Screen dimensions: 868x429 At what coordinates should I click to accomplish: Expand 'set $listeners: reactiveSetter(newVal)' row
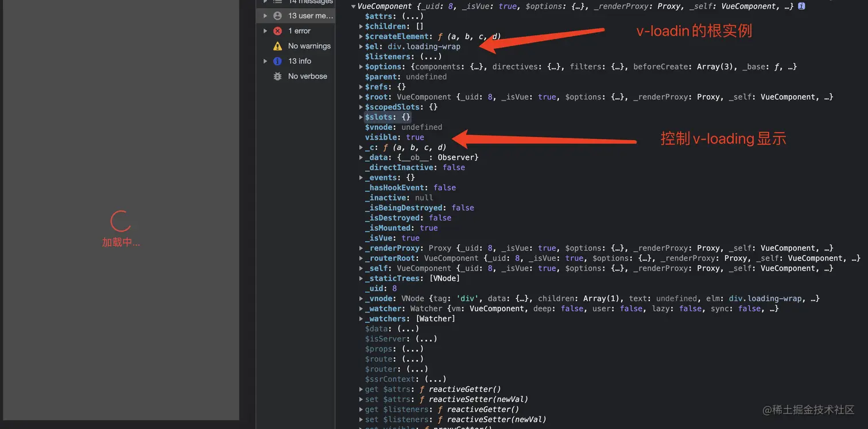coord(361,419)
